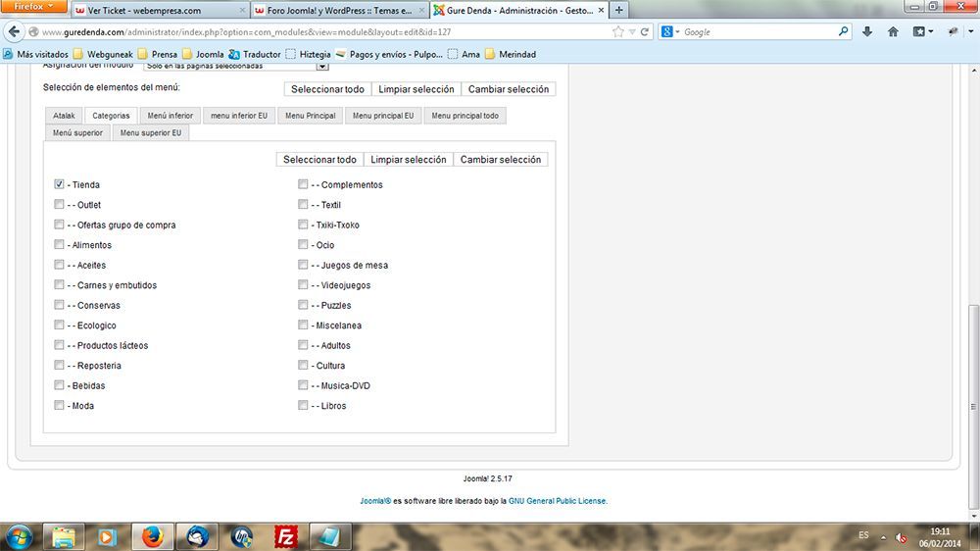Viewport: 980px width, 551px height.
Task: Check the Outlet checkbox
Action: point(59,205)
